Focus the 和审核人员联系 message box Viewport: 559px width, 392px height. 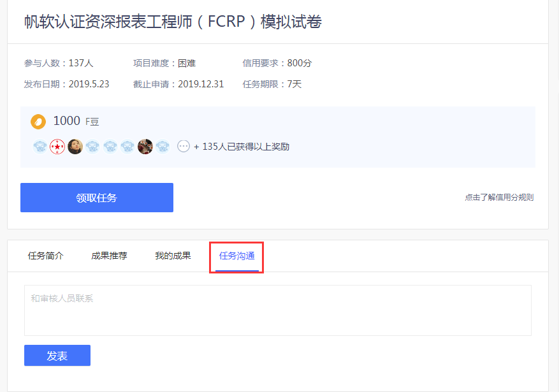point(278,310)
